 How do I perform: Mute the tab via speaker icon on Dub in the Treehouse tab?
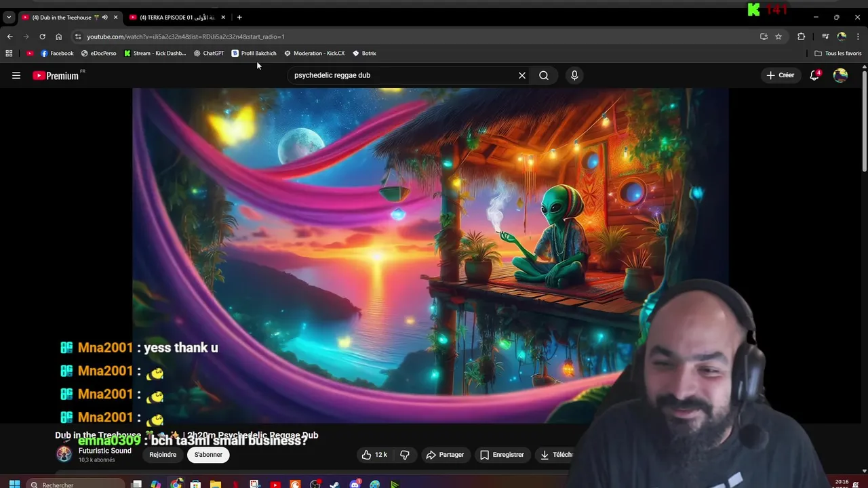pos(104,17)
